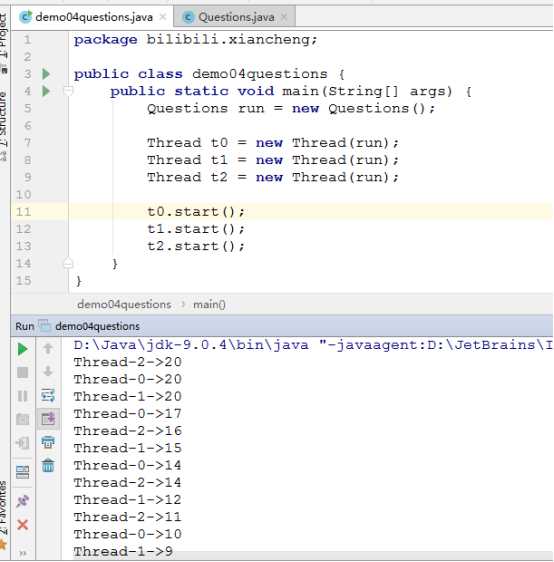Collapse main method fold marker on line 4
This screenshot has width=554, height=562.
tap(68, 91)
